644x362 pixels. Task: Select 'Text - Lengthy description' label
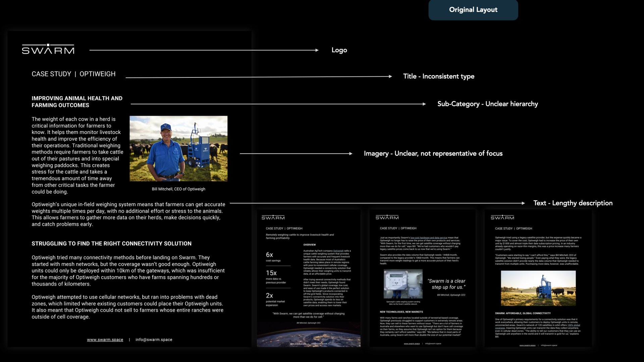(573, 203)
